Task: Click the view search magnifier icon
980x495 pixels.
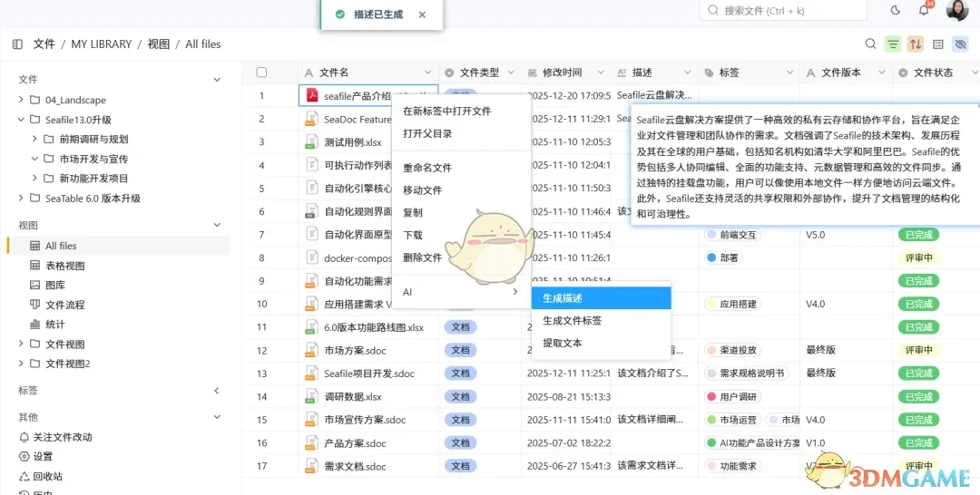Action: coord(870,44)
